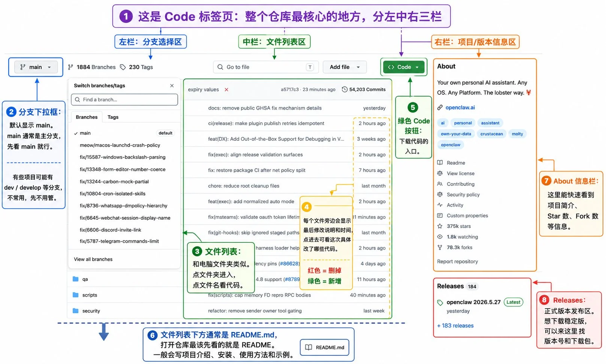Click the 'molty' topic tag
Screen dimensions: 606x364
(517, 134)
